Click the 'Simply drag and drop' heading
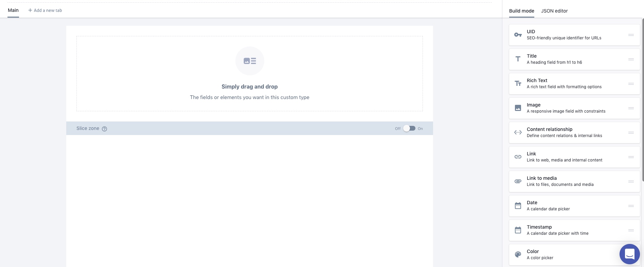 pos(250,87)
